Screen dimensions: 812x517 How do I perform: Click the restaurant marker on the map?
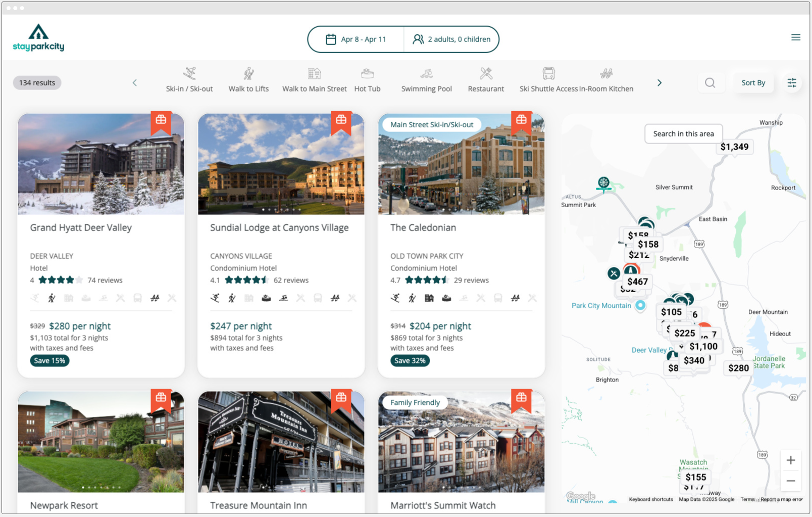point(614,273)
